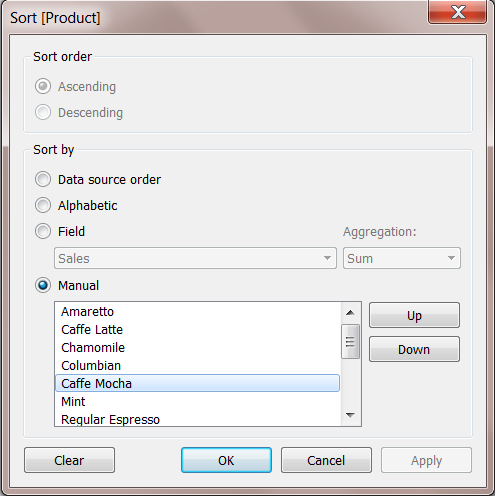Select the Ascending sort order radio button
Image resolution: width=495 pixels, height=496 pixels.
(43, 86)
